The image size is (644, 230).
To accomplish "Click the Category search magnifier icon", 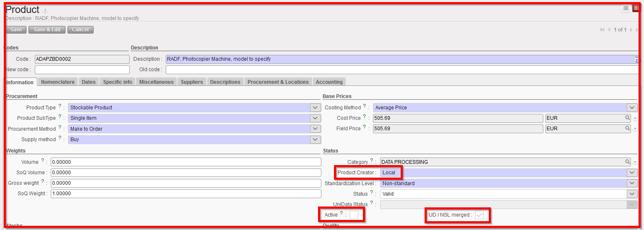I will click(x=627, y=162).
